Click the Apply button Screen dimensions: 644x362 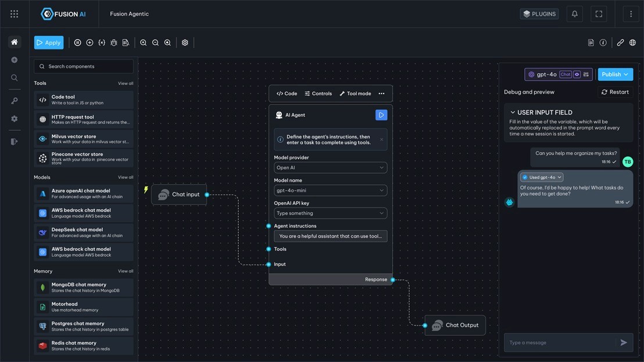tap(49, 42)
